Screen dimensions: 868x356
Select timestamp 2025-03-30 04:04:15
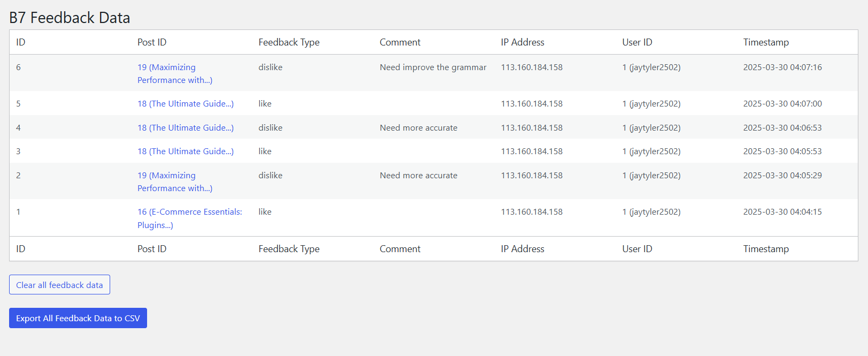782,211
